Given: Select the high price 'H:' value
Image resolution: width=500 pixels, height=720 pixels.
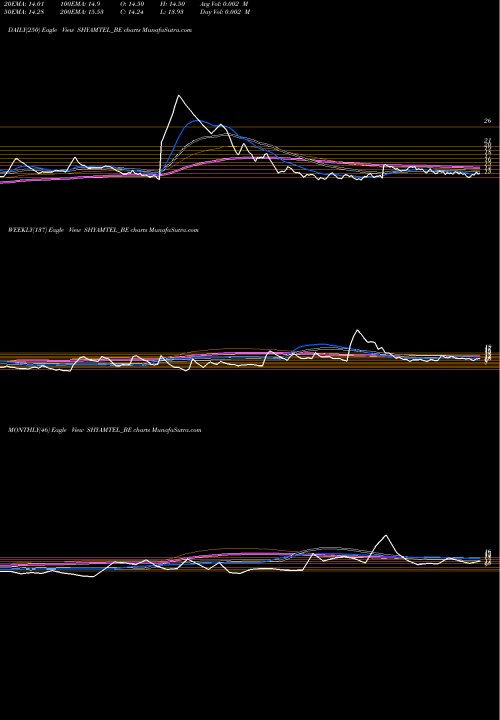Looking at the screenshot, I should coord(173,4).
